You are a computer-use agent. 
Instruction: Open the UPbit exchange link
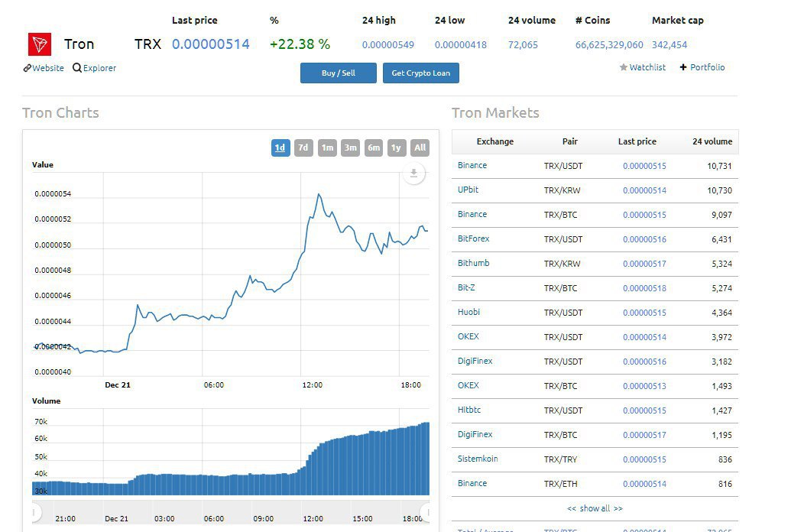[x=468, y=190]
